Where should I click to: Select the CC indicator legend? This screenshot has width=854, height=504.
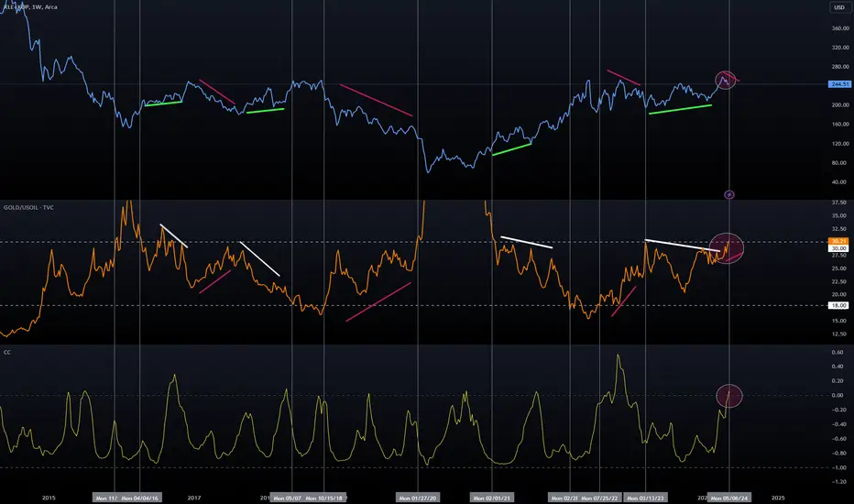[x=7, y=353]
